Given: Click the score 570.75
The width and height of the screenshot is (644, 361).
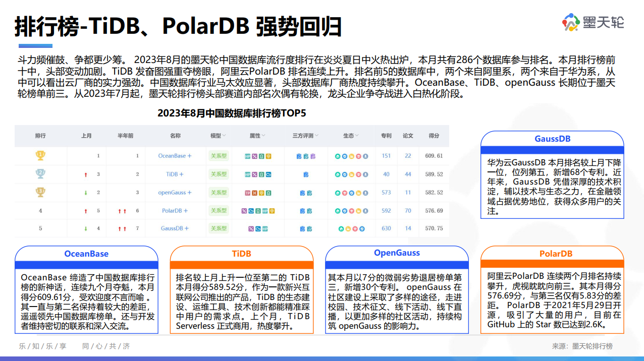Looking at the screenshot, I should pos(434,228).
